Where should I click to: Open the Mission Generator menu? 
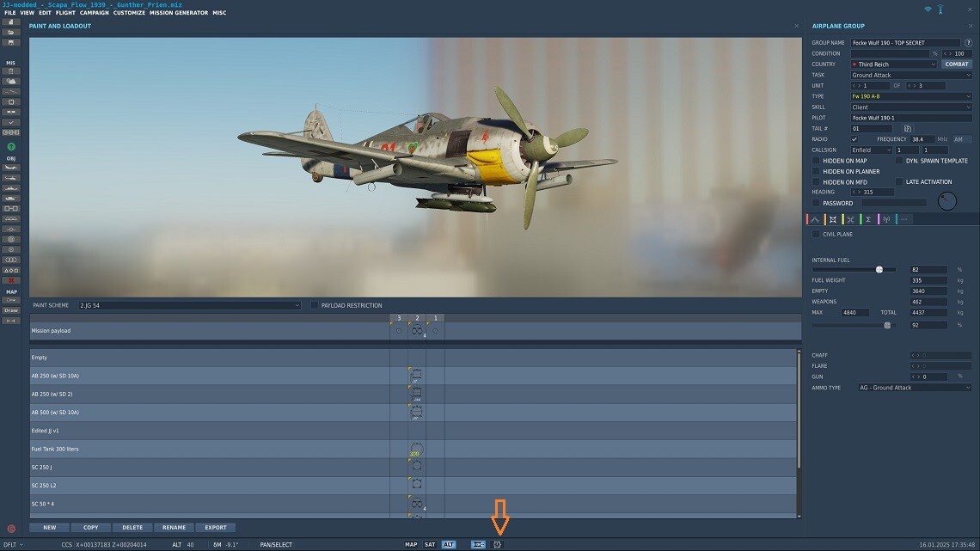click(179, 13)
